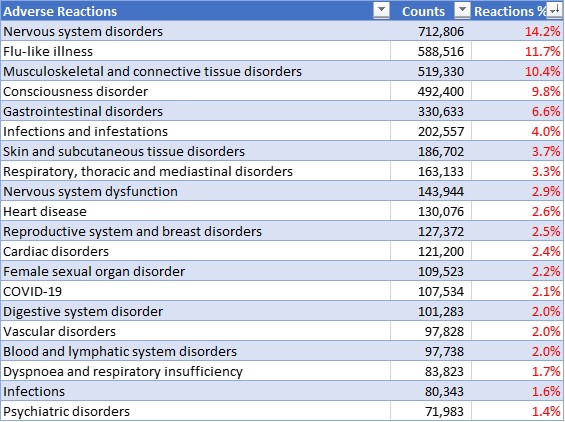Select the Counts header cell

point(431,11)
